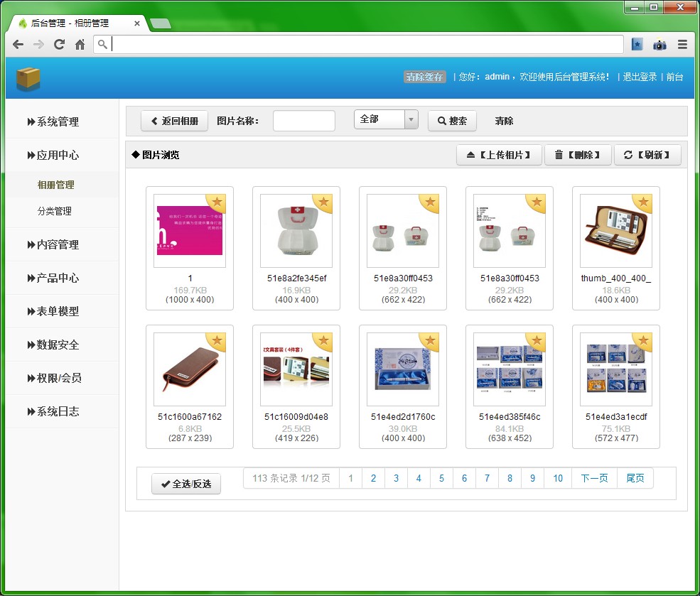This screenshot has width=700, height=596.
Task: Select 相册管理 in the sidebar
Action: coord(55,185)
